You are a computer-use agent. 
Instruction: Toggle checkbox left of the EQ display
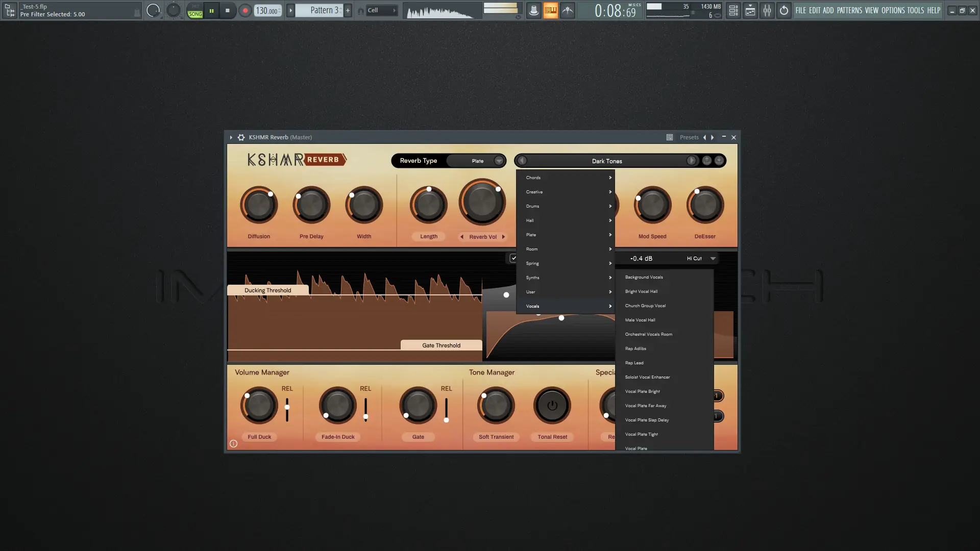pyautogui.click(x=513, y=258)
